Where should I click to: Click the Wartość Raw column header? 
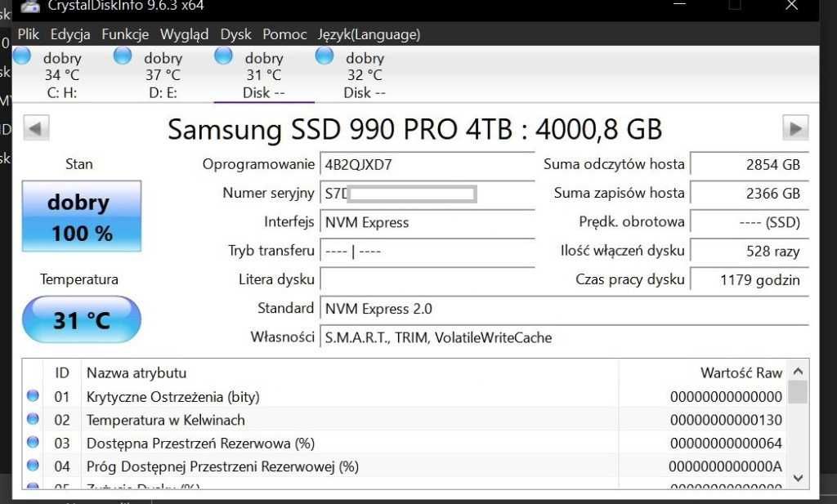[703, 372]
